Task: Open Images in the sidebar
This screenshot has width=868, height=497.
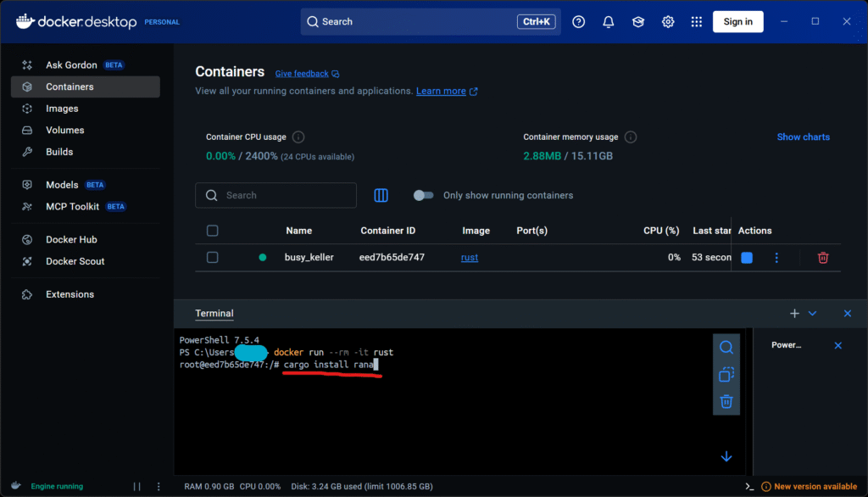Action: point(62,109)
